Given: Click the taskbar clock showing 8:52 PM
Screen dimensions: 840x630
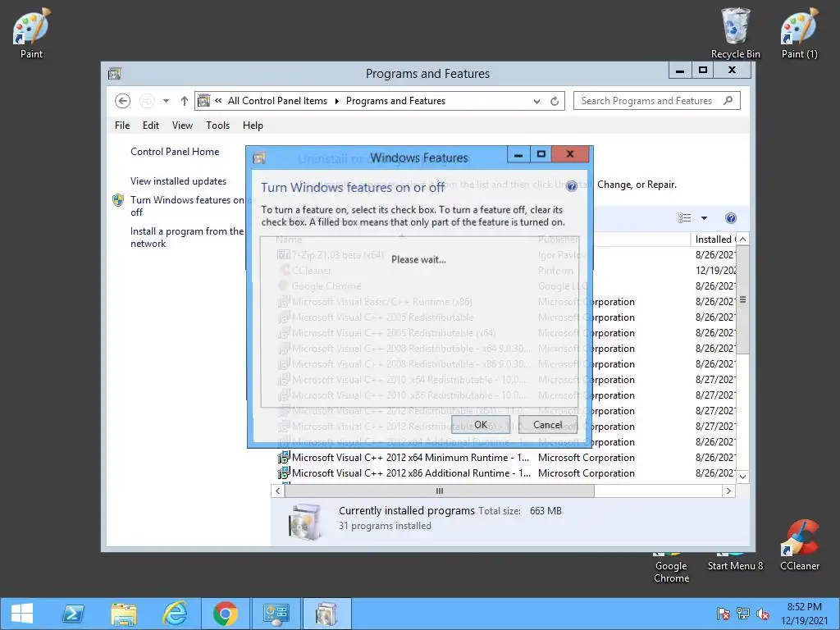Looking at the screenshot, I should [x=804, y=614].
